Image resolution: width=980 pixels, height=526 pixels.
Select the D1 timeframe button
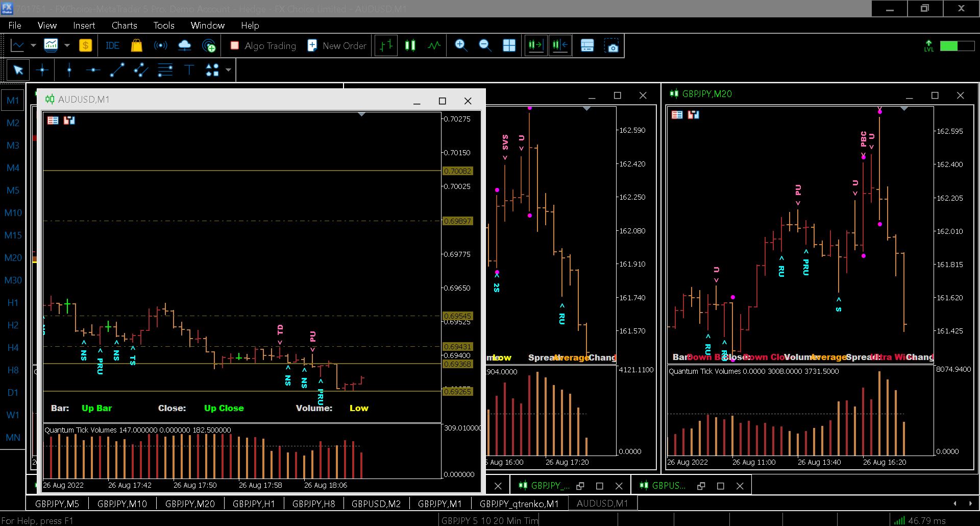(x=13, y=393)
